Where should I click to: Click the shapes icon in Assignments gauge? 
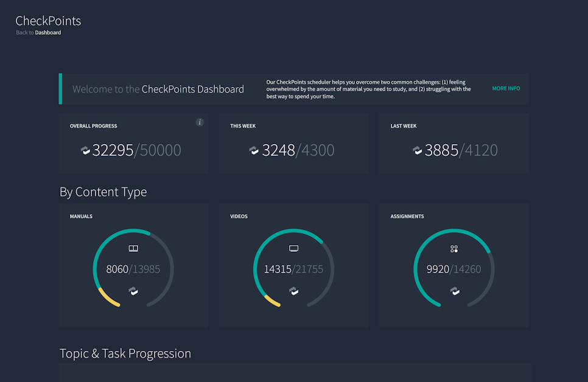point(454,249)
